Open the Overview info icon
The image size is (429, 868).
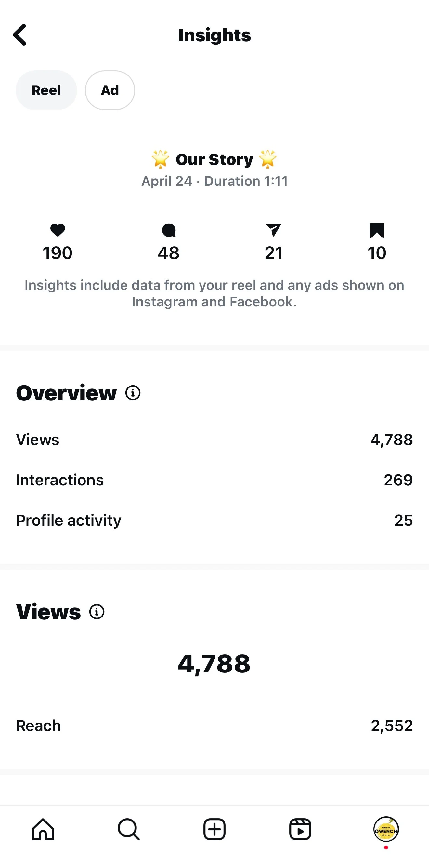[133, 393]
